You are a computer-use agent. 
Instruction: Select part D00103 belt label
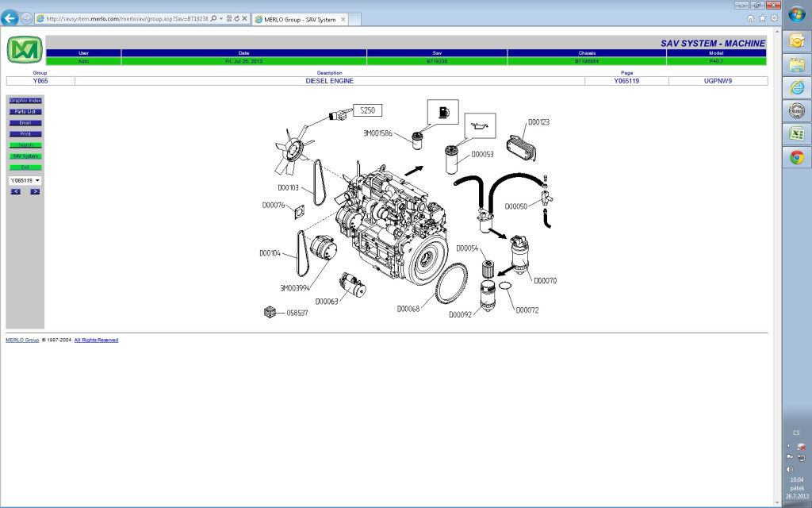(289, 187)
